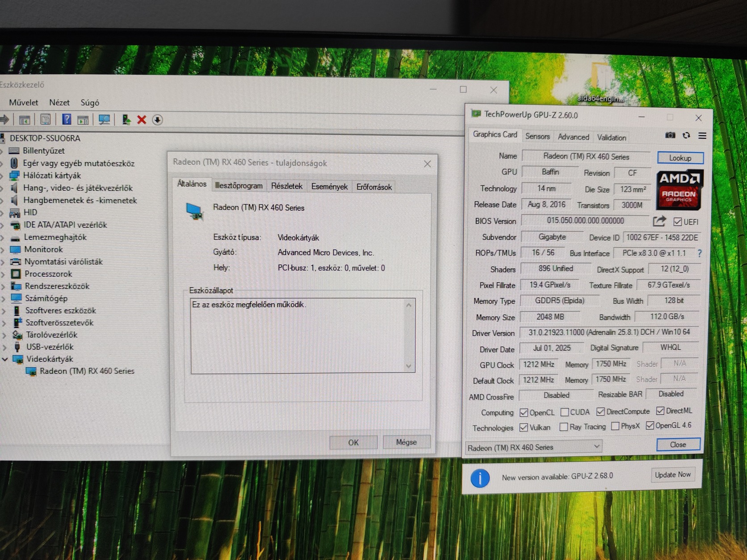Click the Billentyűzet keyboard icon

click(14, 150)
